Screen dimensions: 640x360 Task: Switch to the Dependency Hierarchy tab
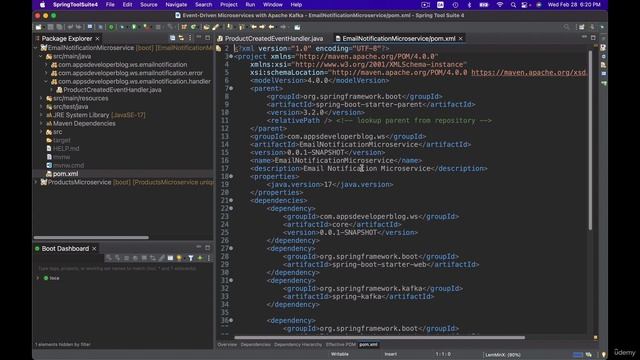tap(298, 344)
